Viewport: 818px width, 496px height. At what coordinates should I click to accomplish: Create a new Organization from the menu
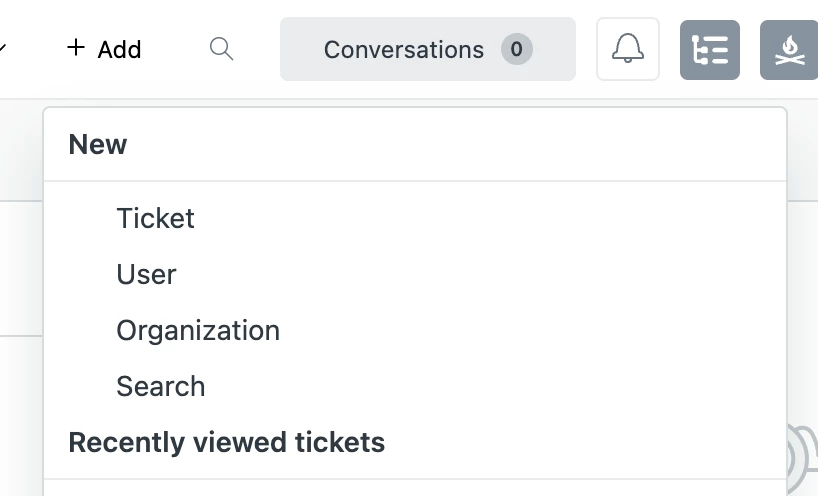198,330
